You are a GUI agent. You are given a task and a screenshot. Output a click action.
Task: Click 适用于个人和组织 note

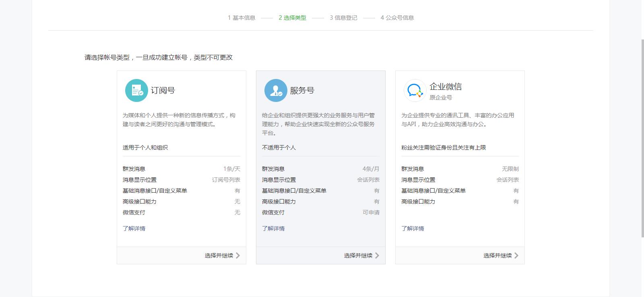[x=145, y=147]
